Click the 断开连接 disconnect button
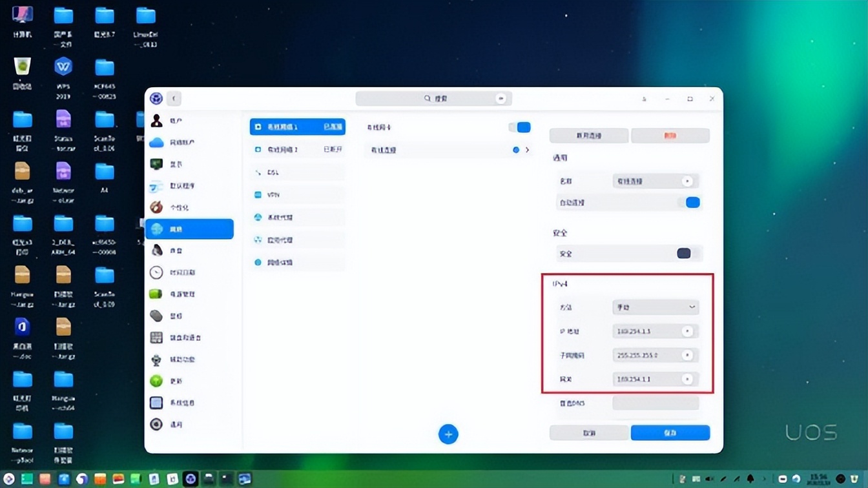Screen dimensions: 868x488 pos(588,136)
